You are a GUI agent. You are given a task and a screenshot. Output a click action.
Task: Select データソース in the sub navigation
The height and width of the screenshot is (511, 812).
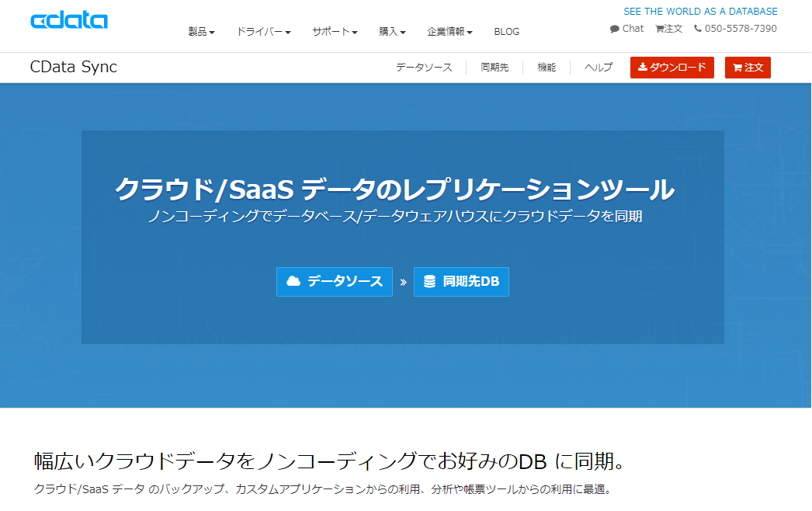pos(424,68)
